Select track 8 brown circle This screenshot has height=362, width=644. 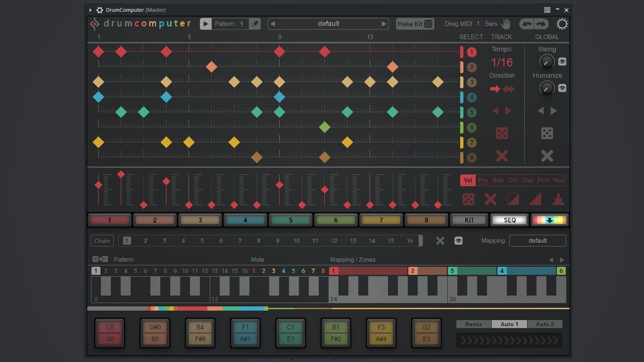[x=471, y=158]
